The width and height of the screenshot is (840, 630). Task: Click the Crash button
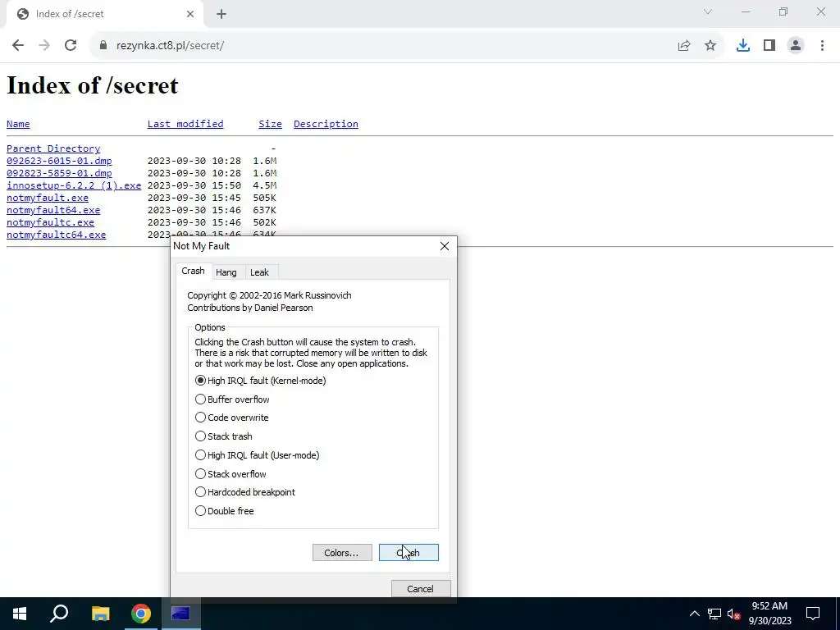[x=409, y=552]
